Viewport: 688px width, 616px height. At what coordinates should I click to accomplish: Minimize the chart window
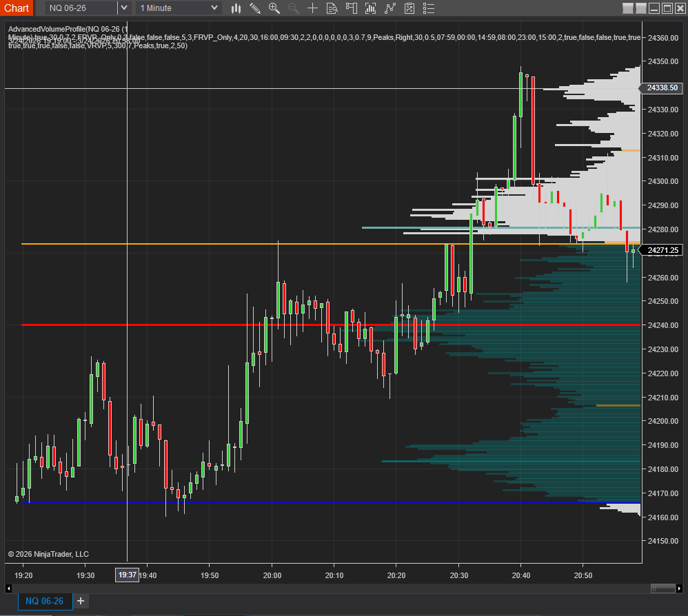coord(654,8)
